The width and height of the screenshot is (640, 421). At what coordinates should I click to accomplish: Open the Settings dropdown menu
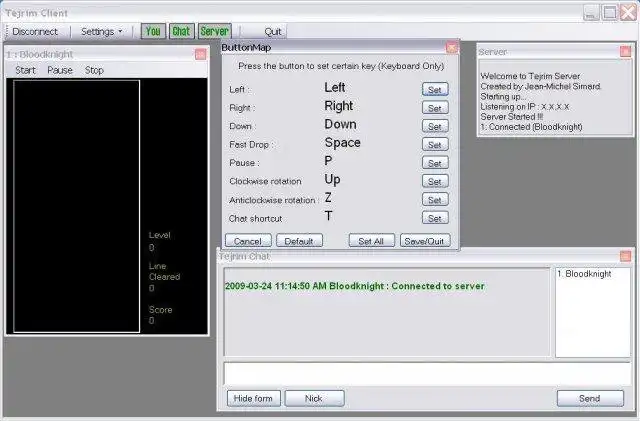101,31
